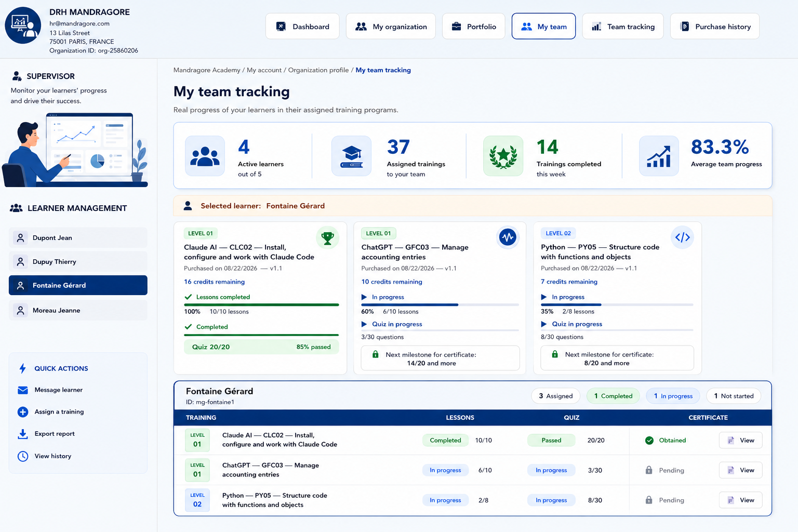Click View history action
This screenshot has height=532, width=798.
coord(53,456)
